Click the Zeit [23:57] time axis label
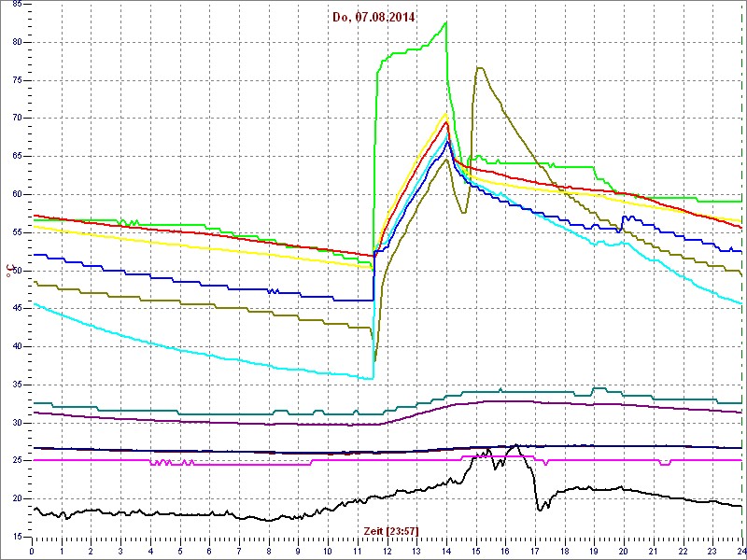 click(391, 530)
